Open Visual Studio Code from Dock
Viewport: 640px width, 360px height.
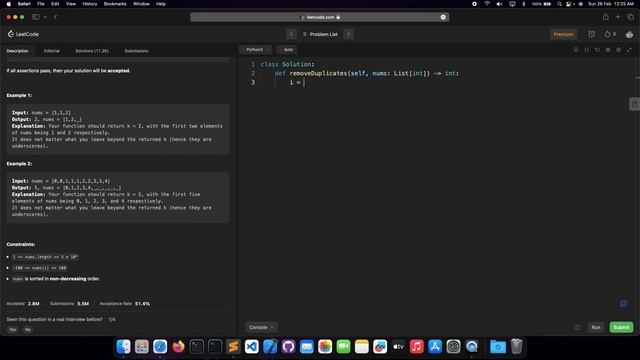tap(251, 347)
